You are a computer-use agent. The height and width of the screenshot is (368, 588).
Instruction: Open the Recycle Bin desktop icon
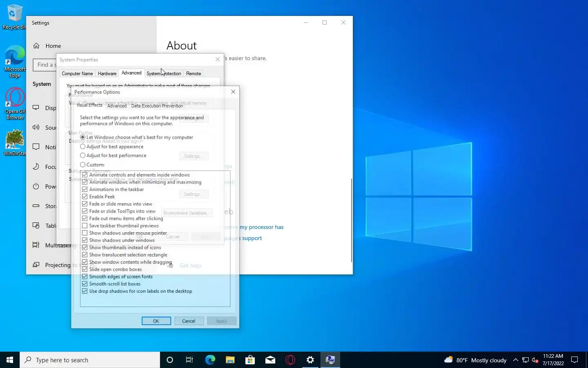point(14,17)
